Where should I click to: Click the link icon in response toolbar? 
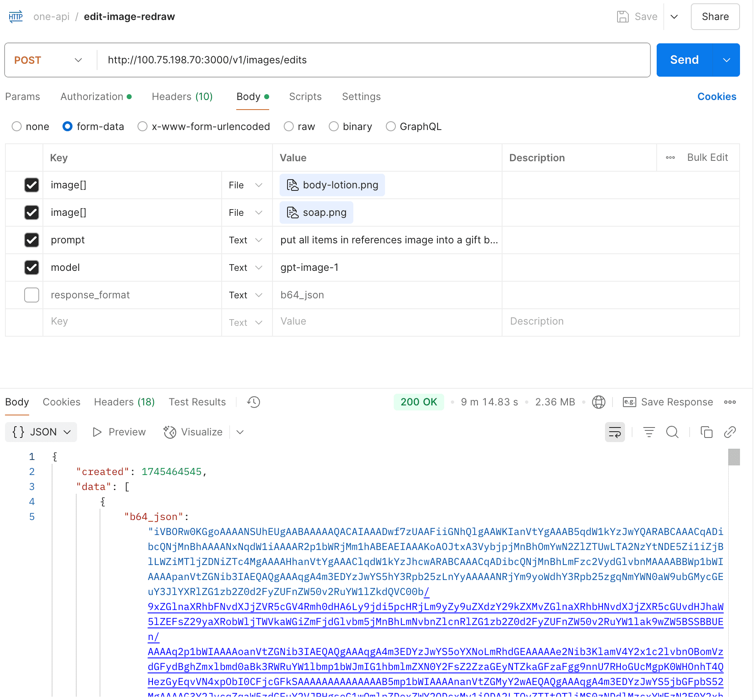pos(730,432)
